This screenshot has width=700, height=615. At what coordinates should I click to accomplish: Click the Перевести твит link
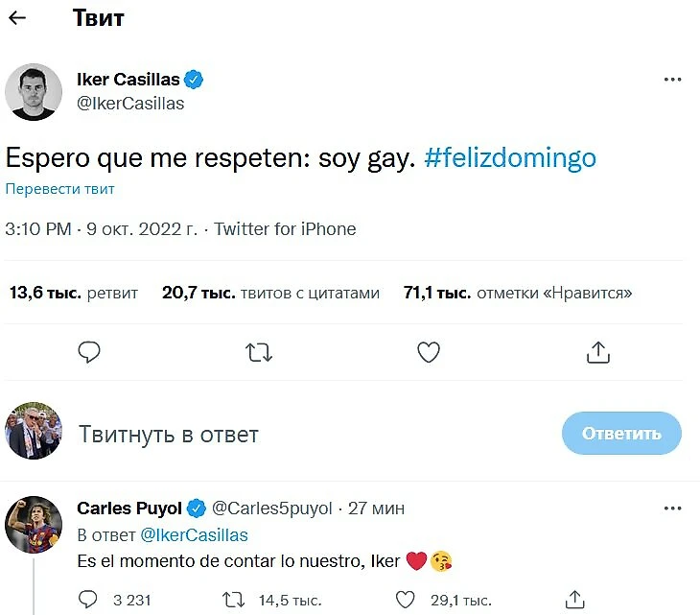[60, 189]
